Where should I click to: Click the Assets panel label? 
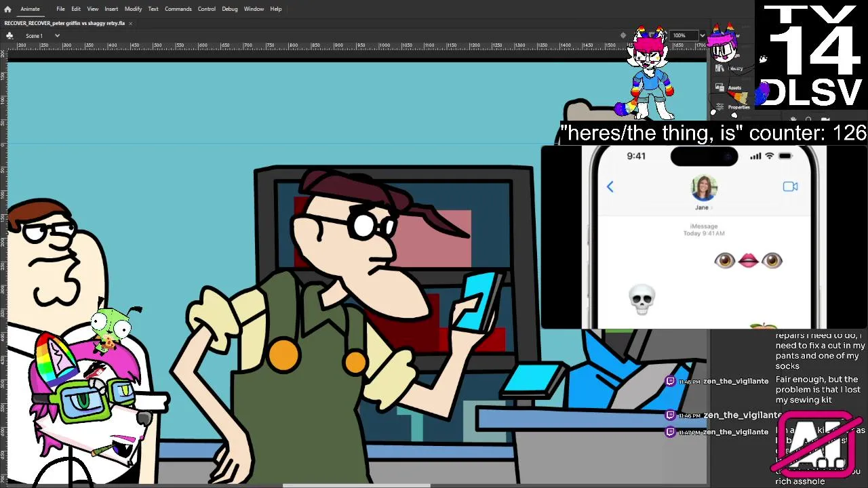[x=735, y=87]
